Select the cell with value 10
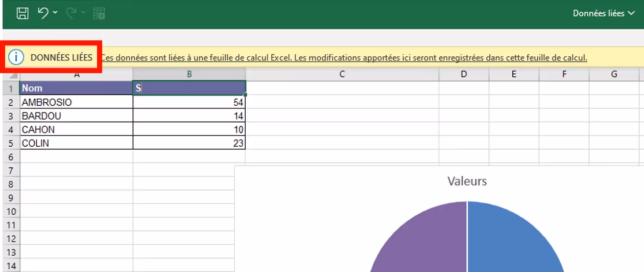The image size is (644, 272). tap(189, 130)
